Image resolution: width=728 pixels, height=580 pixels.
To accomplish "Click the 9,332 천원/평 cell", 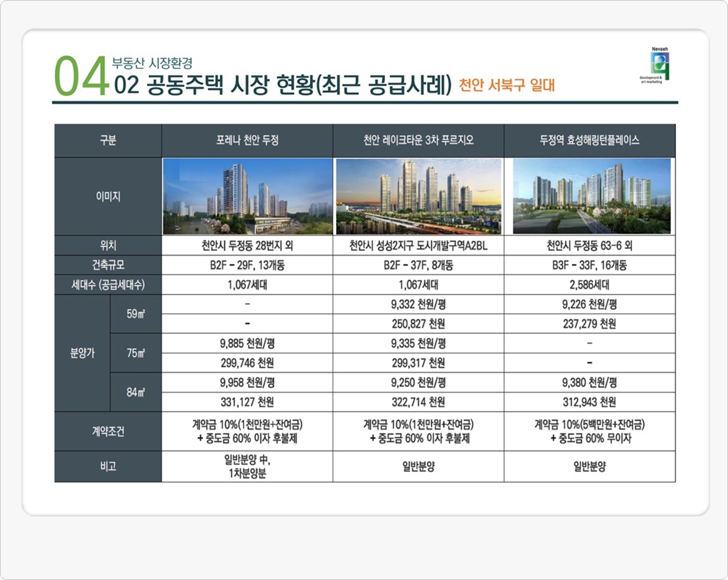I will [418, 304].
